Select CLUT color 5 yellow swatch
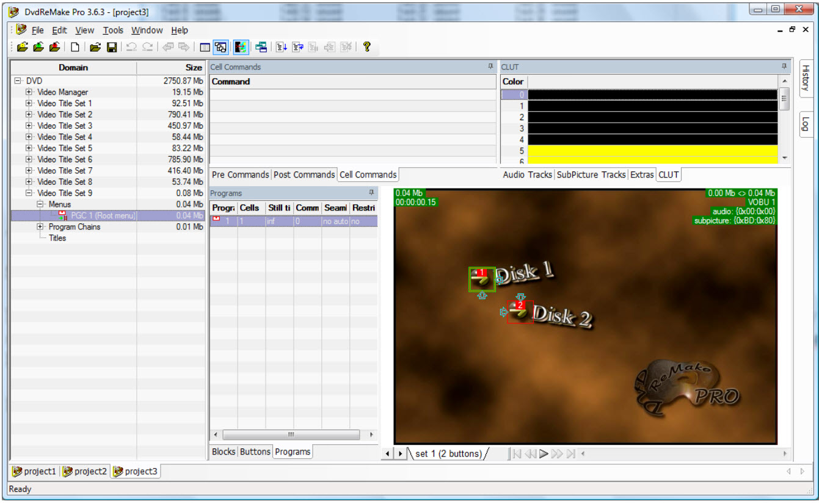 coord(653,151)
